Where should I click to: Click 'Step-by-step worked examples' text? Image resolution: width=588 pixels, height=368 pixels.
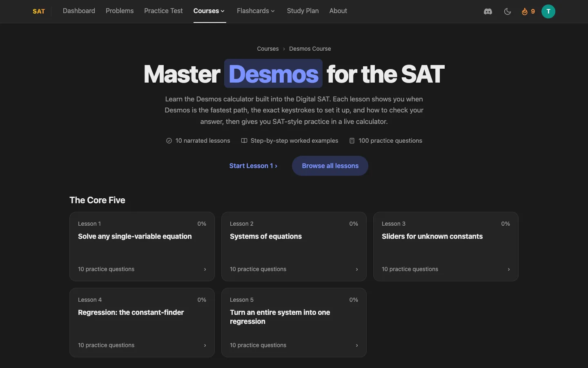294,141
